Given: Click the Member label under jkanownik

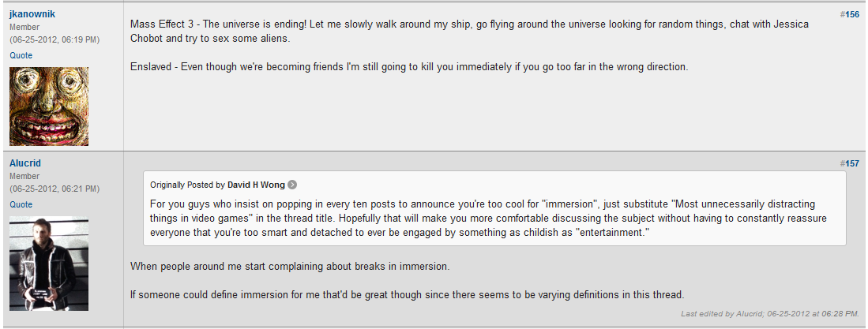Looking at the screenshot, I should pos(24,27).
